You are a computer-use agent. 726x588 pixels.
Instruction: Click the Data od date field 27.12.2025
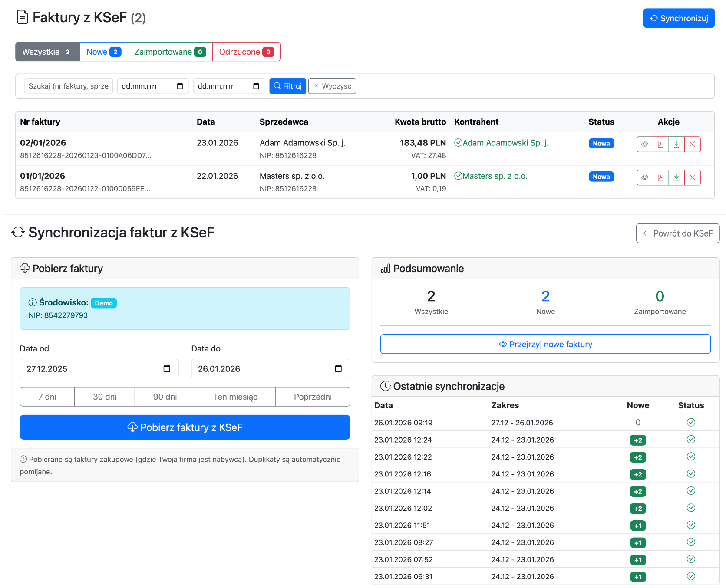pos(99,369)
